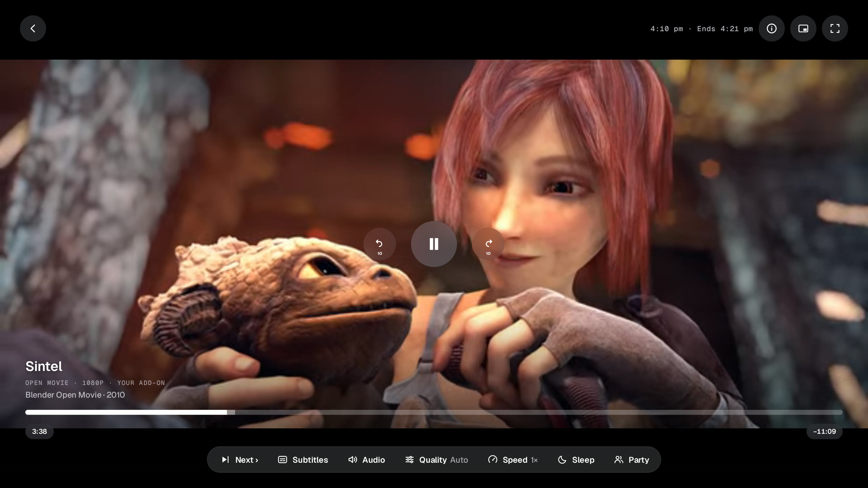This screenshot has height=488, width=868.
Task: Pause the video
Action: (434, 244)
